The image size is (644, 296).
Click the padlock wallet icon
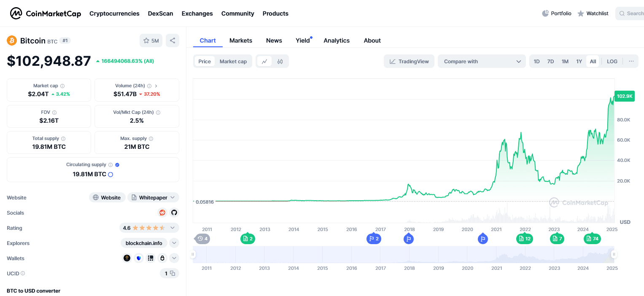pyautogui.click(x=162, y=258)
